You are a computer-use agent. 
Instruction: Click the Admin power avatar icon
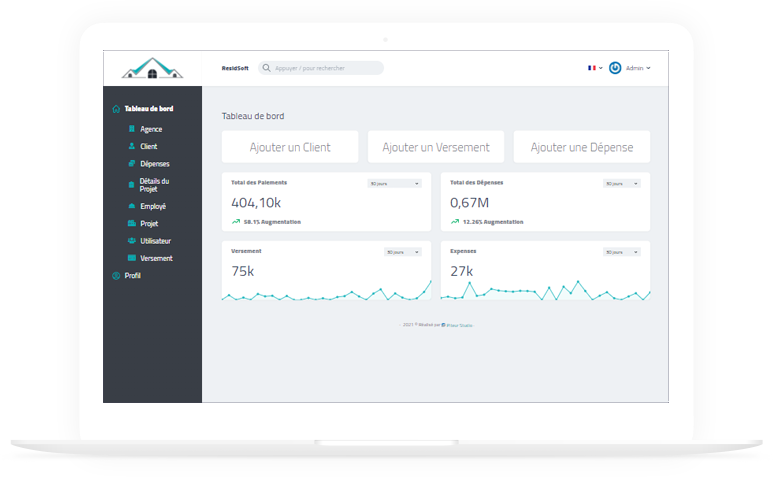[x=615, y=68]
